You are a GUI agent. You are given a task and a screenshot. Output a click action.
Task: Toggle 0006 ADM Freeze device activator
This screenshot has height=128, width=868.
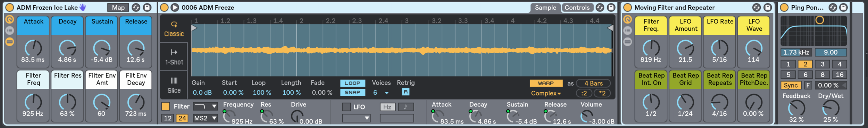(164, 7)
